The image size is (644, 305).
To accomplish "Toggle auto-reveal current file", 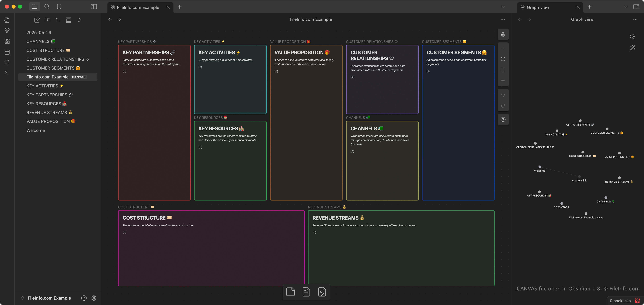I will pos(68,20).
